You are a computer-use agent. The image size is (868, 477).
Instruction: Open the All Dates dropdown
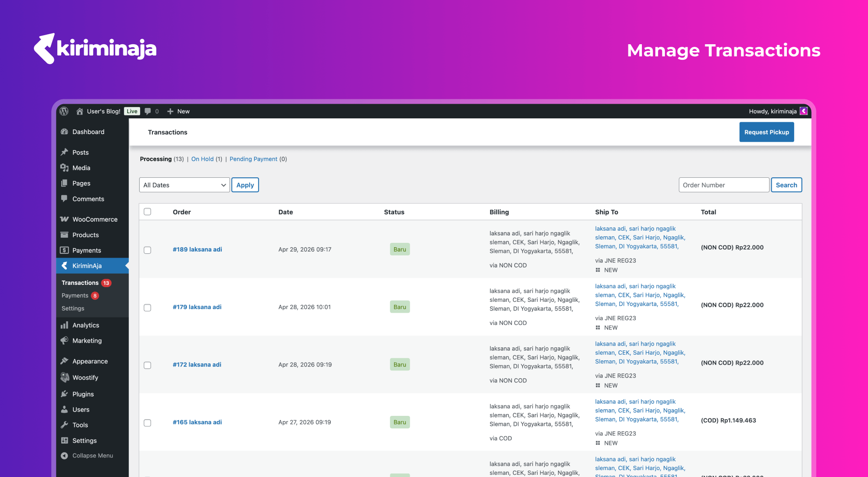184,185
